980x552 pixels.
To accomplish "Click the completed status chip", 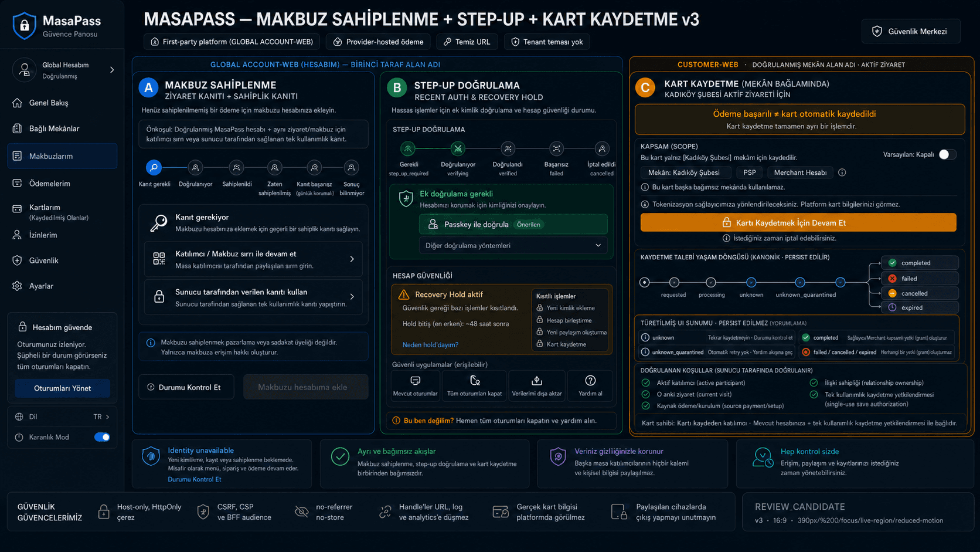I will (x=920, y=263).
